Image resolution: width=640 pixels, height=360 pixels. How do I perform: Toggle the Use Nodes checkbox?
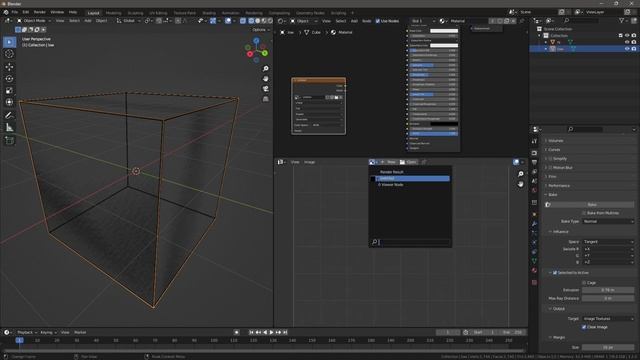click(x=378, y=21)
